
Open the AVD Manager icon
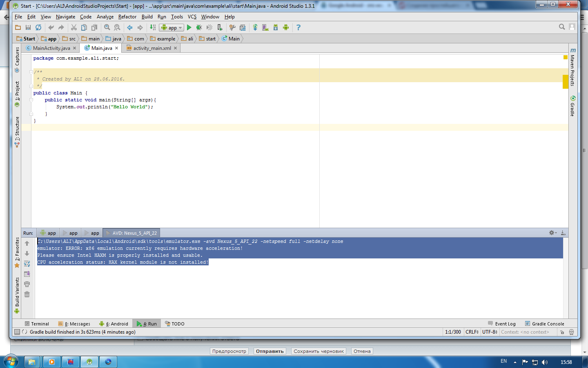coord(265,27)
